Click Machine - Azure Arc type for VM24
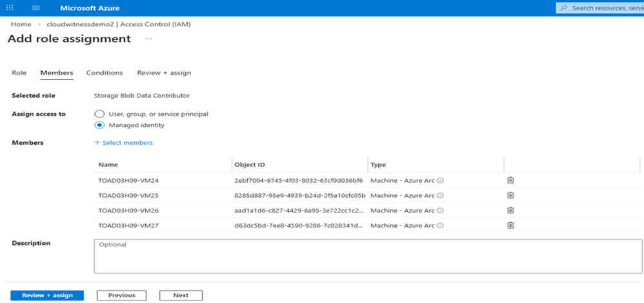Viewport: 644px width, 303px height. 403,180
